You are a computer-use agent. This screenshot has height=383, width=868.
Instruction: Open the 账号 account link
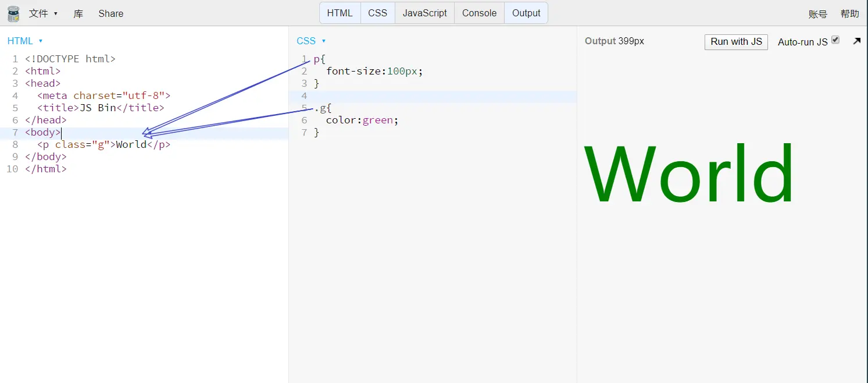tap(817, 14)
